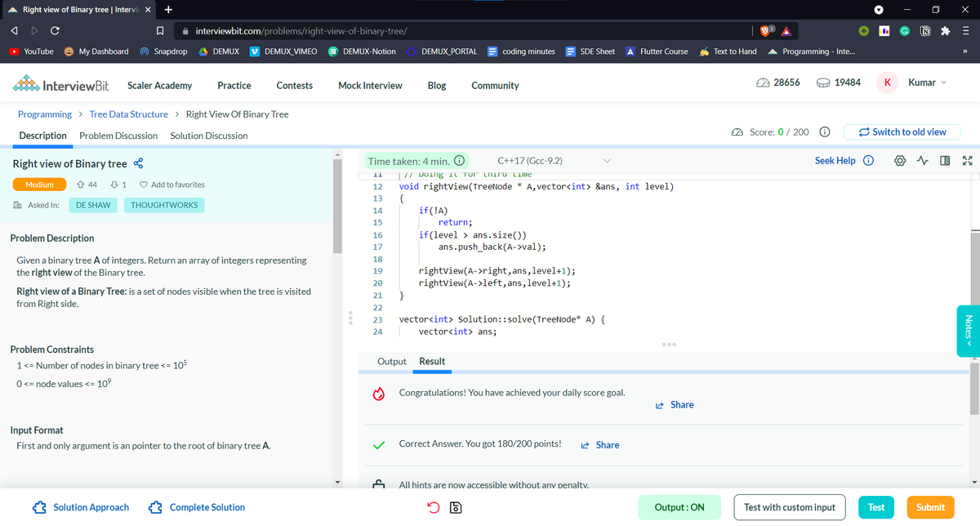
Task: Open the Mock Interview menu item
Action: pyautogui.click(x=370, y=85)
